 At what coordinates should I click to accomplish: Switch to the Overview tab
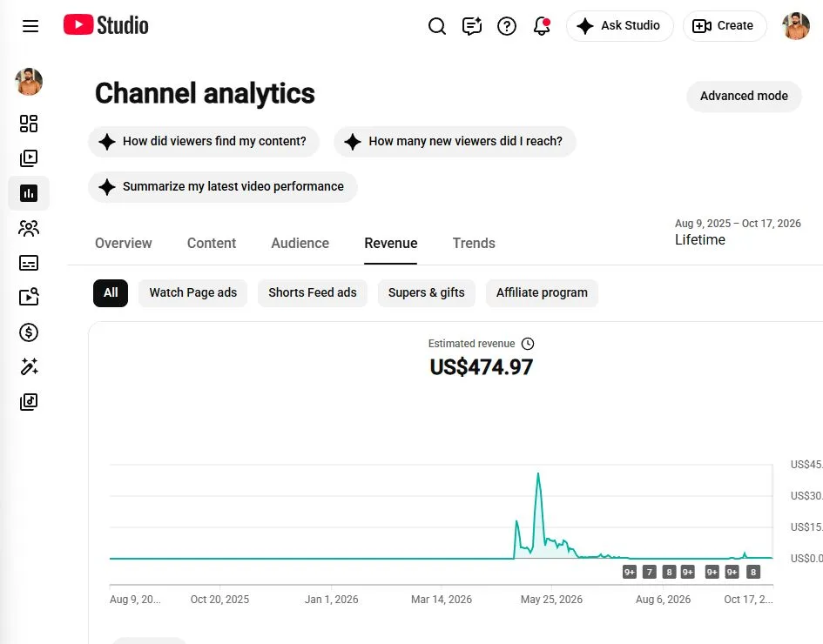124,244
